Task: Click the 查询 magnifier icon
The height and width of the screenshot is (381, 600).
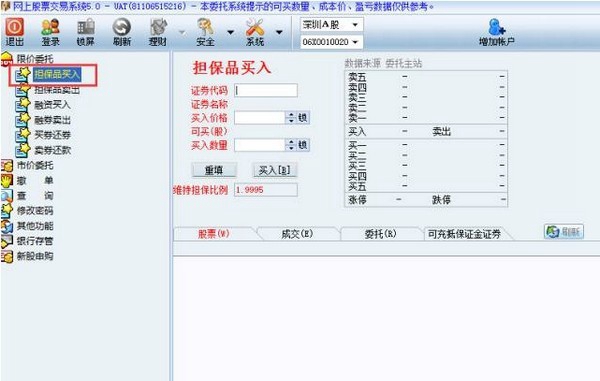Action: pos(7,196)
